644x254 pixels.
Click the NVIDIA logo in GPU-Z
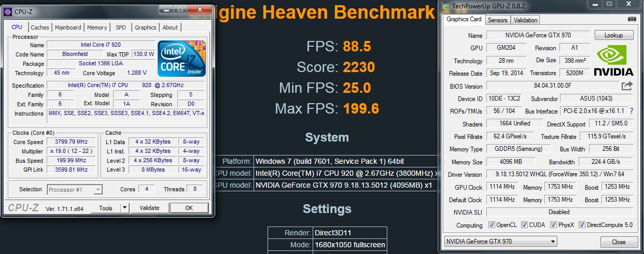[x=613, y=60]
